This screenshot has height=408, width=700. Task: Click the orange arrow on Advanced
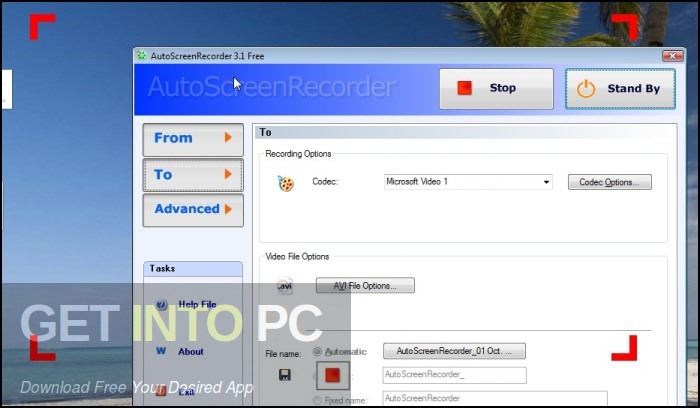228,209
